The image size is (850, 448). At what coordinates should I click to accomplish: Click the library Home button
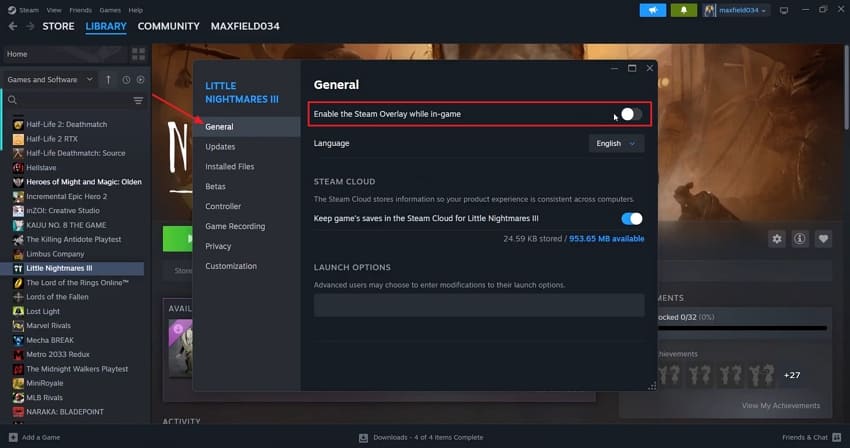65,54
